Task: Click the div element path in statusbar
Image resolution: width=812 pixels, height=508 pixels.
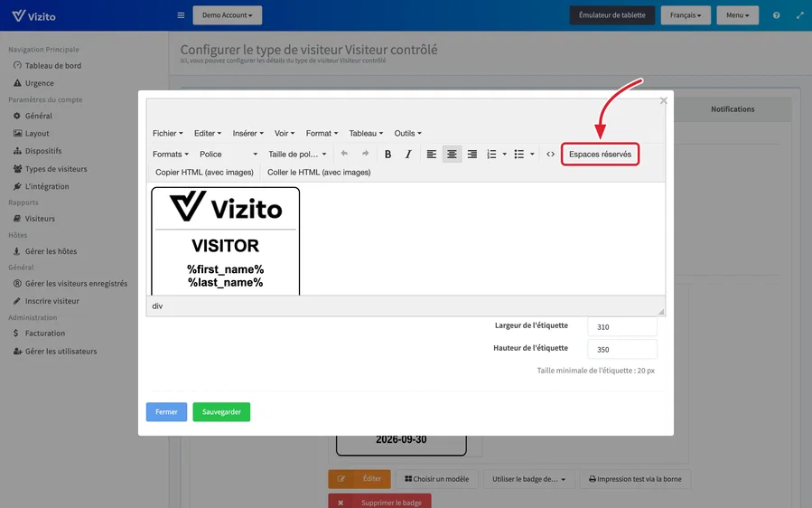Action: (x=157, y=306)
